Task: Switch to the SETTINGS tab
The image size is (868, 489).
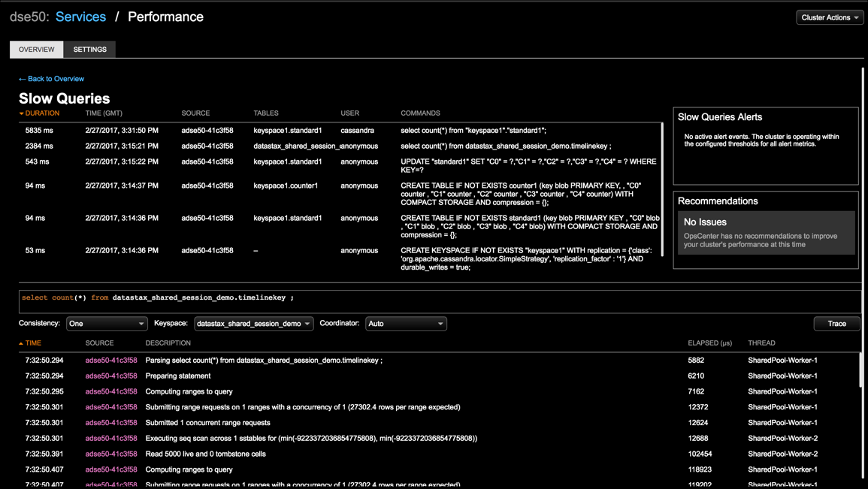Action: click(89, 49)
